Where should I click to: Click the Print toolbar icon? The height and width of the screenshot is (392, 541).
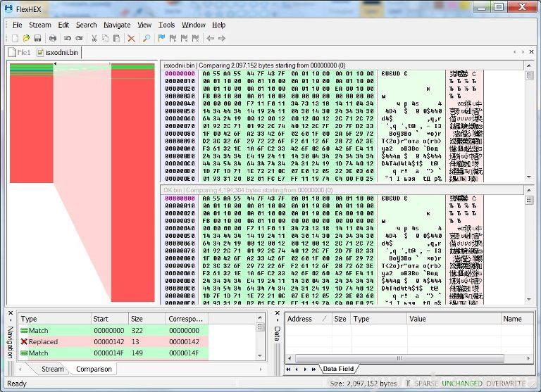tap(52, 38)
